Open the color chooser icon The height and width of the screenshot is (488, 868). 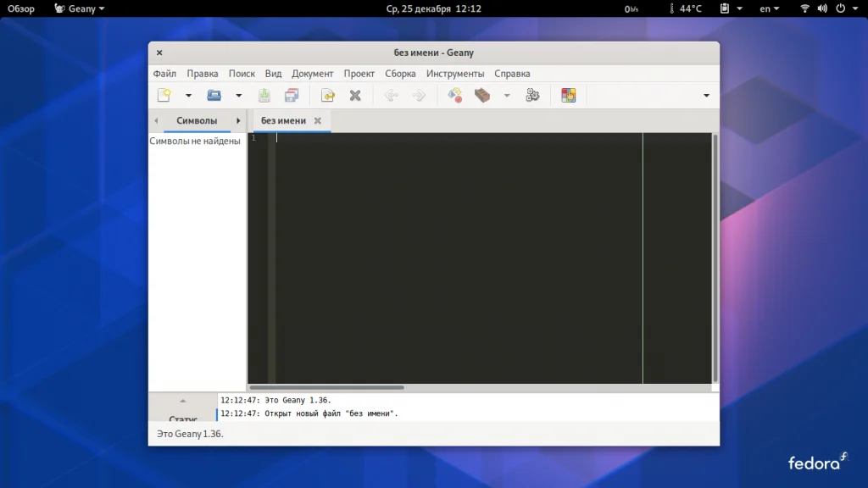[x=568, y=96]
